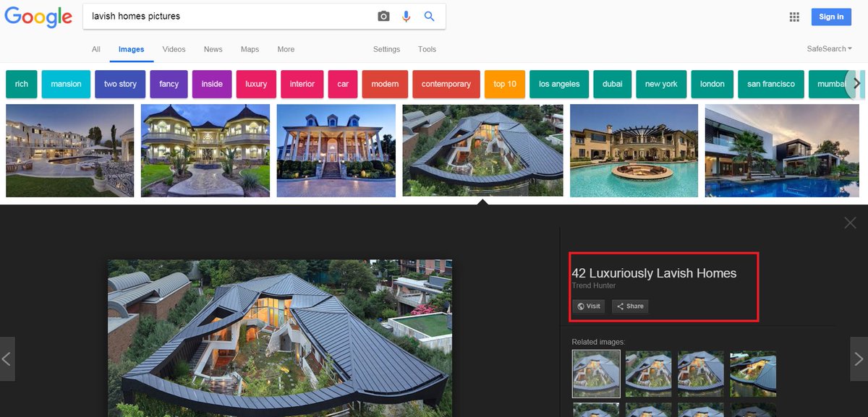Share the lavish homes image
The height and width of the screenshot is (417, 868).
(x=629, y=306)
